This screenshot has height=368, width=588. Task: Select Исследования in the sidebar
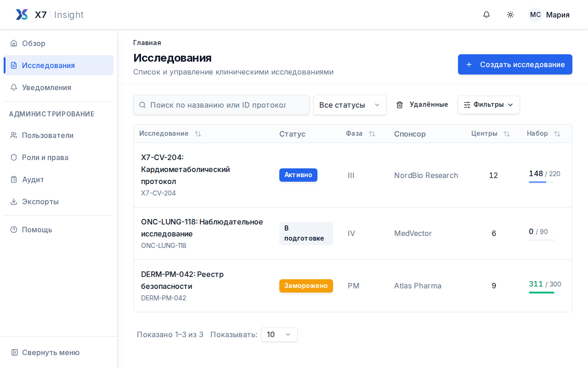click(58, 65)
